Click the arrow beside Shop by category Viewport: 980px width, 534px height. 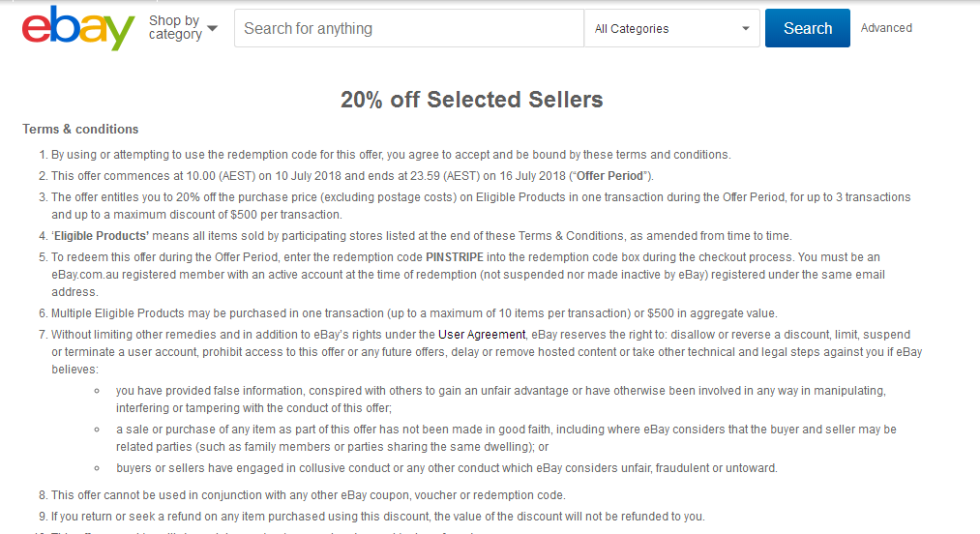pos(213,28)
